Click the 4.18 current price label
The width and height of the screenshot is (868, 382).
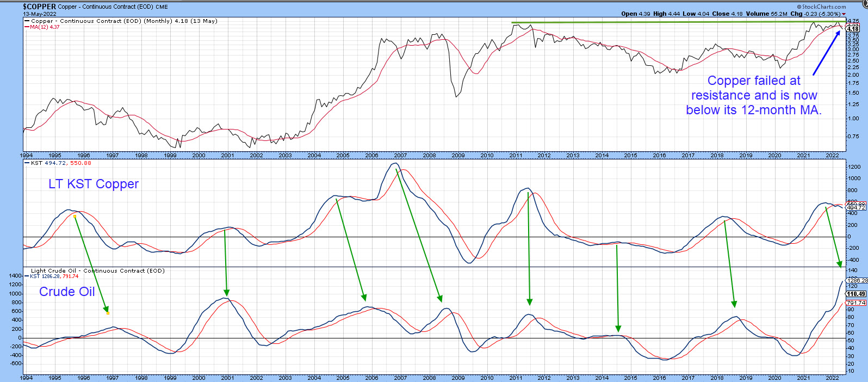(x=853, y=29)
